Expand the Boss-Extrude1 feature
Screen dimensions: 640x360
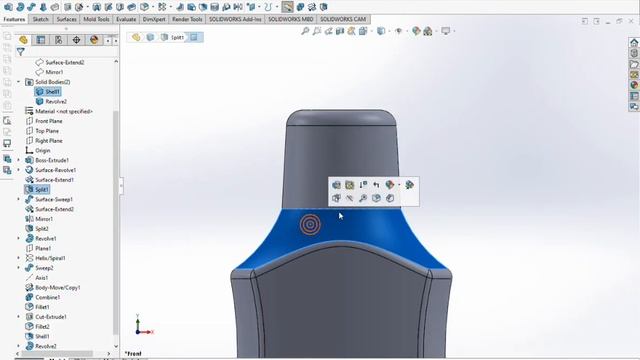[x=18, y=160]
